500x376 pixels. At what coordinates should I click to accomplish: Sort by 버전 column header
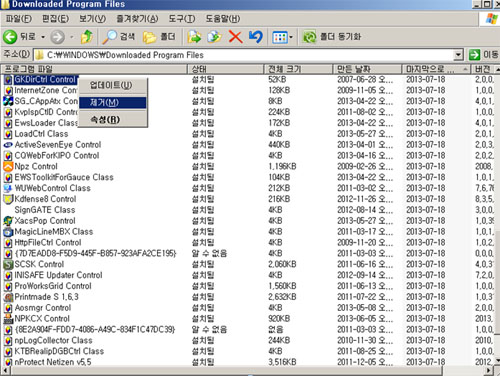tap(483, 69)
